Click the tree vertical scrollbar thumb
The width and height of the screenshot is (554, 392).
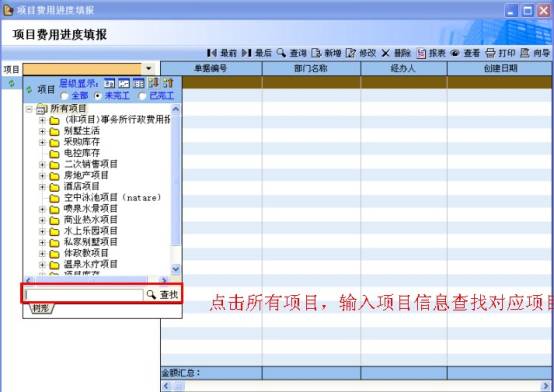tap(176, 180)
